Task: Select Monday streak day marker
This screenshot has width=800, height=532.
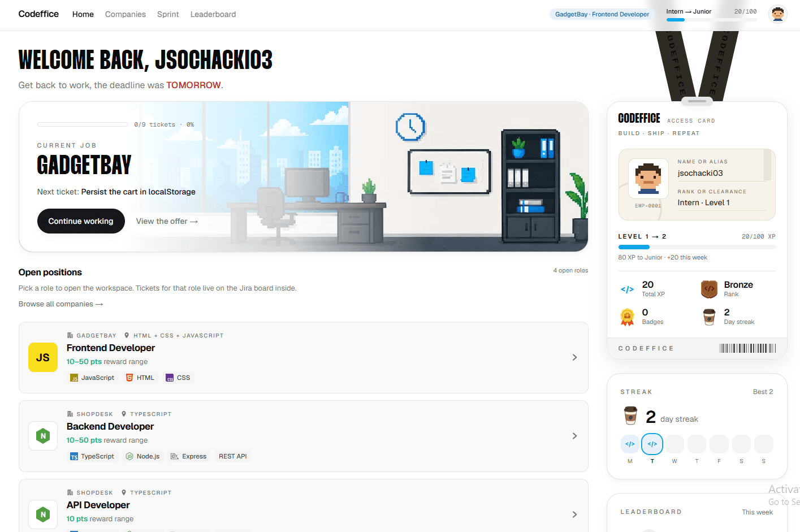Action: pyautogui.click(x=630, y=444)
